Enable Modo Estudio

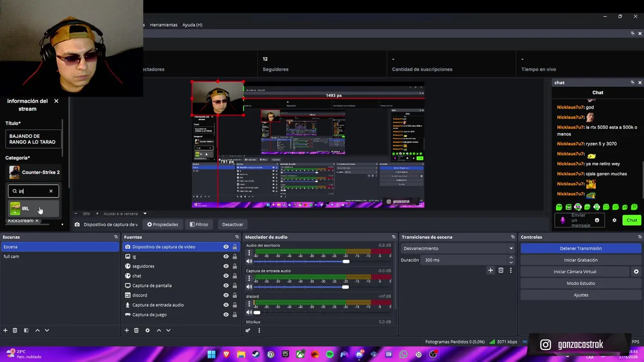point(581,283)
